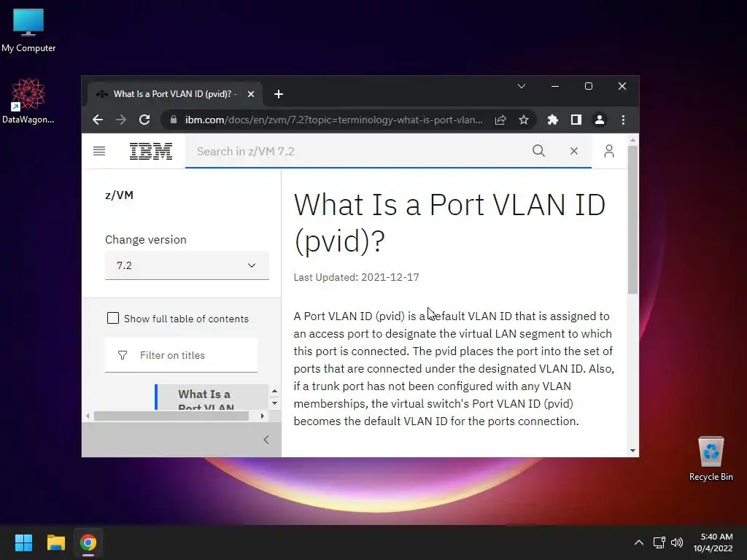The width and height of the screenshot is (747, 560).
Task: Click the browser address bar URL
Action: point(333,120)
